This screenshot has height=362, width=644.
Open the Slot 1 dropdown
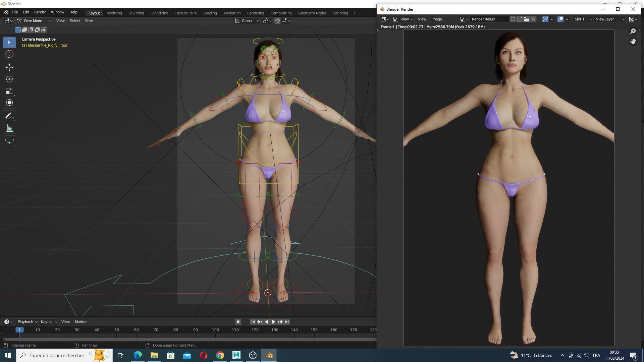click(x=583, y=19)
